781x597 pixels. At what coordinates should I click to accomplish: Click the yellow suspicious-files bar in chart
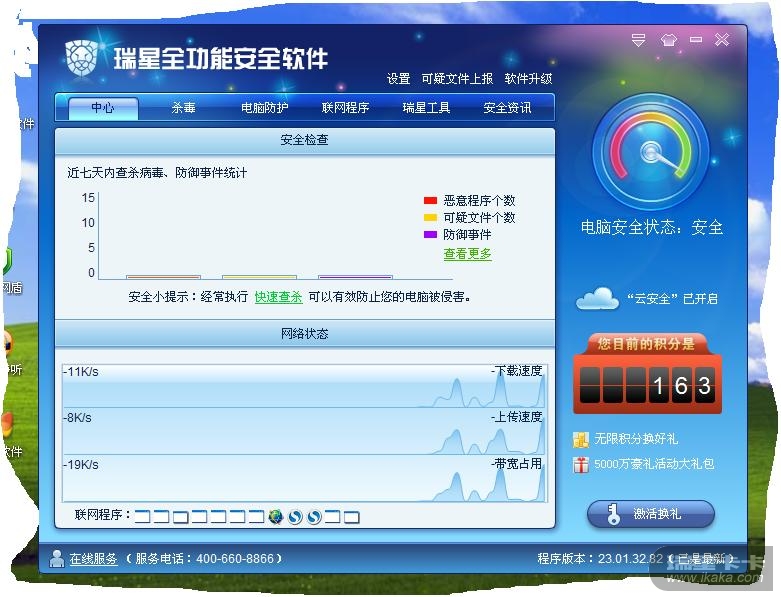click(259, 277)
